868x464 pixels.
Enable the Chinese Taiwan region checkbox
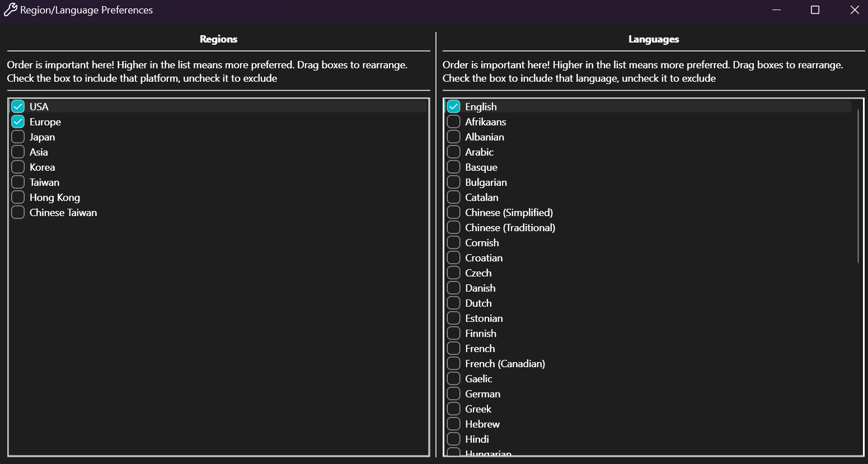(x=18, y=212)
